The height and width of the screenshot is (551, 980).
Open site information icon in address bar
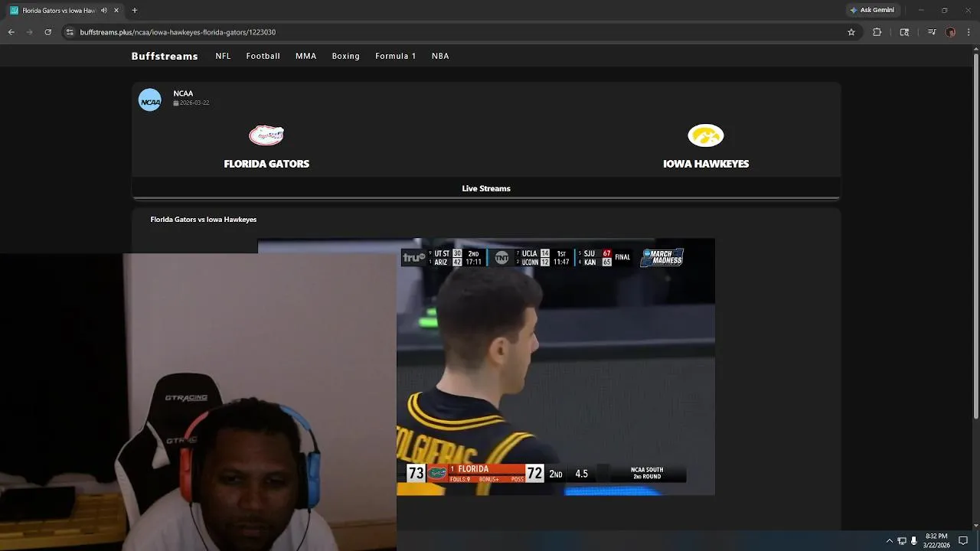click(70, 32)
